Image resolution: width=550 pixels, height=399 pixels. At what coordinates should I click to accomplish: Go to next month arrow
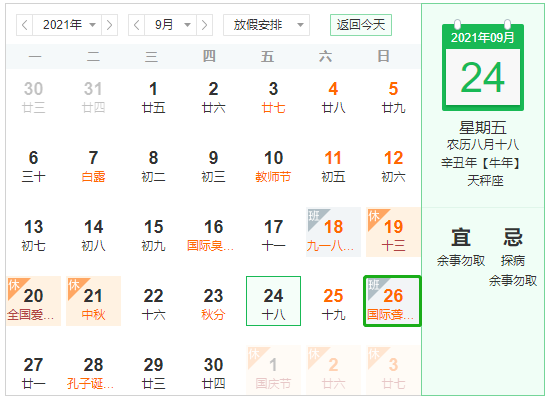click(x=204, y=25)
